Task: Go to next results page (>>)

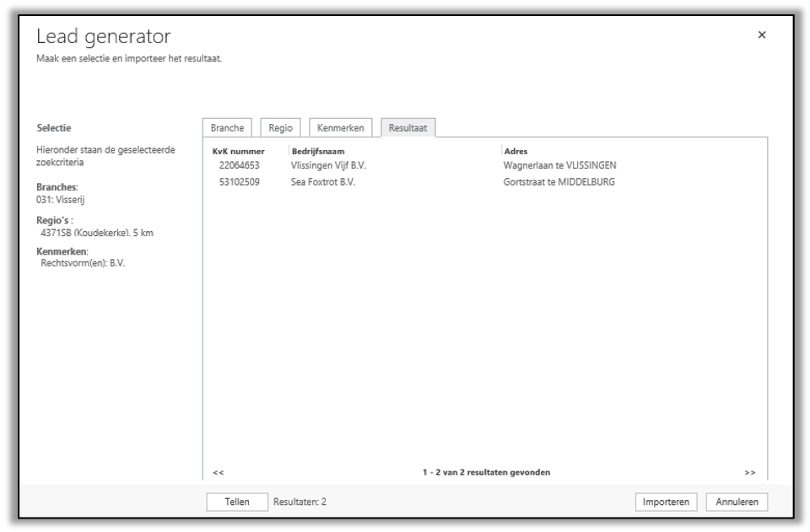Action: [750, 472]
